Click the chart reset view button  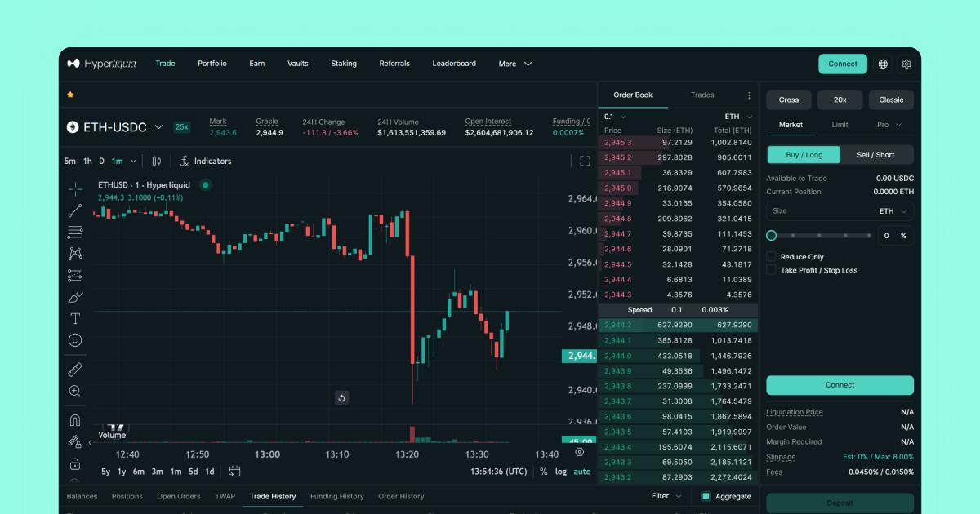[341, 397]
